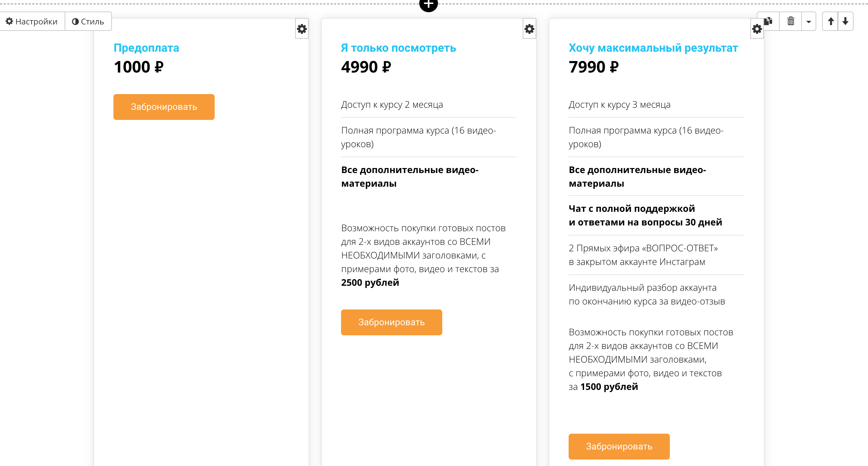This screenshot has width=868, height=466.
Task: Click the gear icon on the 7990 ₽ card
Action: (x=757, y=29)
